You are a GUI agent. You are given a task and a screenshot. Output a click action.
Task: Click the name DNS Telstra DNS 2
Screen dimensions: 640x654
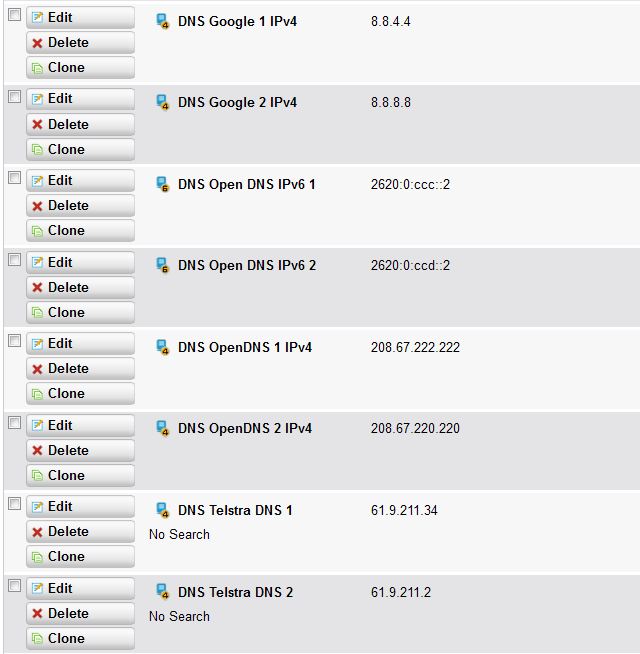(x=236, y=592)
